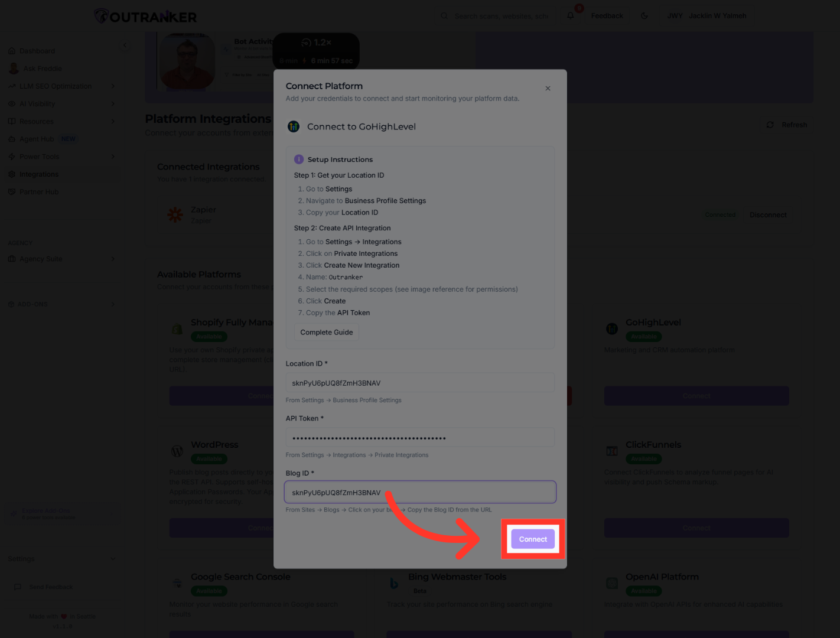840x638 pixels.
Task: Expand the Agency Suite menu
Action: pyautogui.click(x=112, y=259)
